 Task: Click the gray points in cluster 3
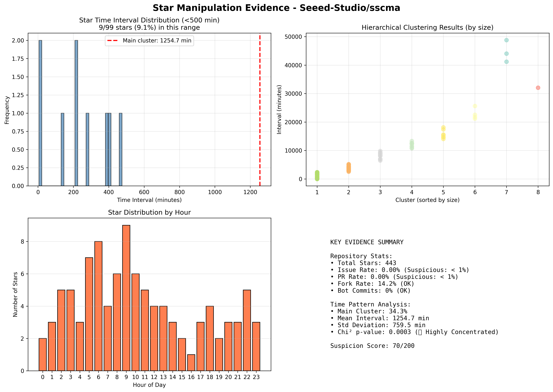coord(380,156)
